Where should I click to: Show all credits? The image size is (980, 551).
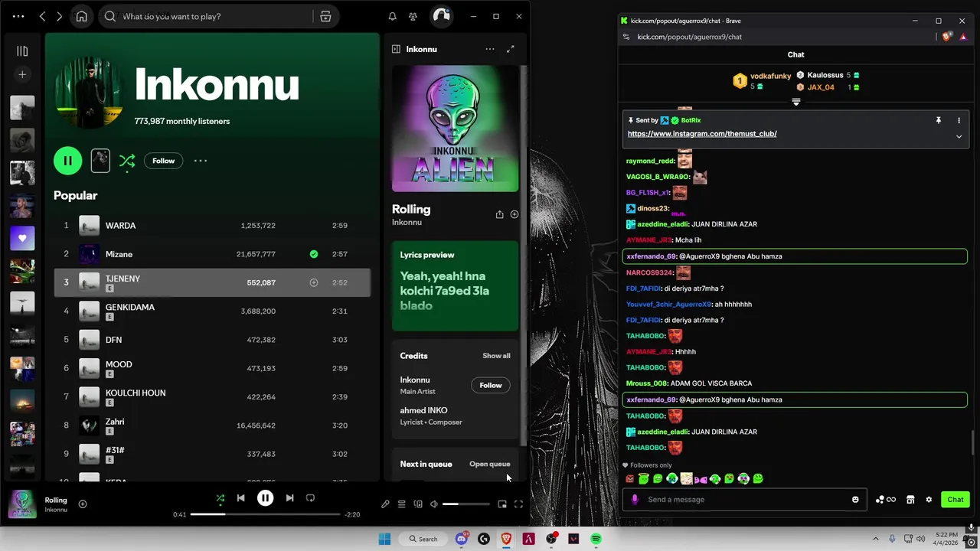(496, 356)
